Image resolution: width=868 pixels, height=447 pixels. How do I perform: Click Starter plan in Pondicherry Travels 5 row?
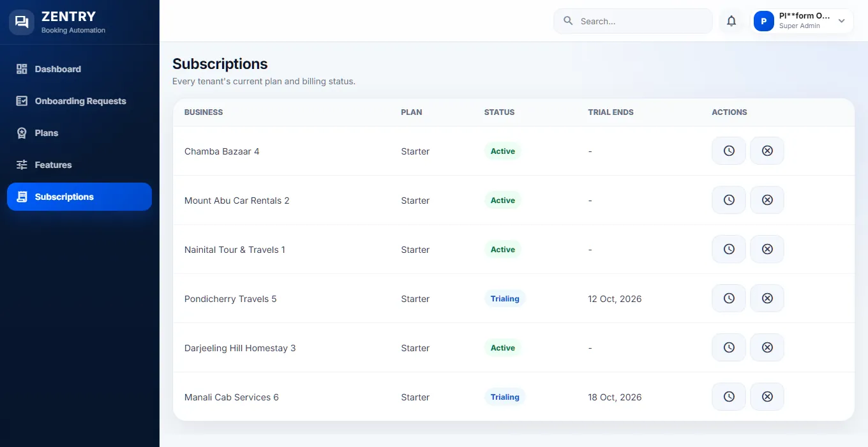415,299
